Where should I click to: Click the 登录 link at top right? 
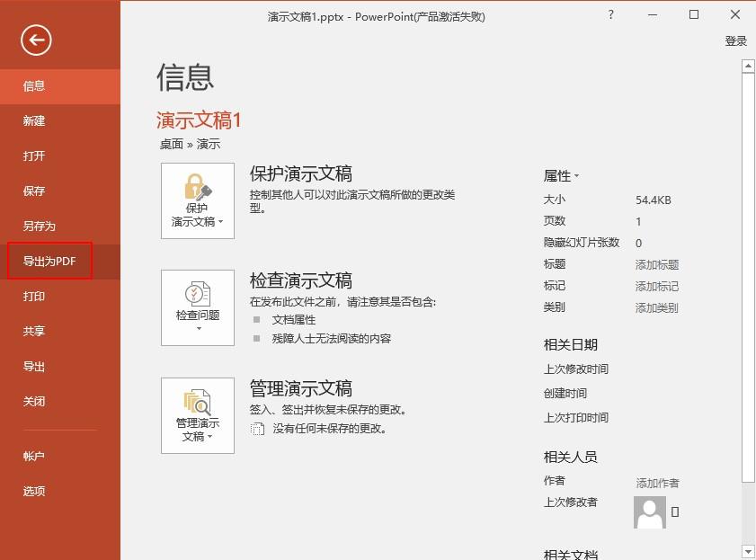click(x=736, y=40)
